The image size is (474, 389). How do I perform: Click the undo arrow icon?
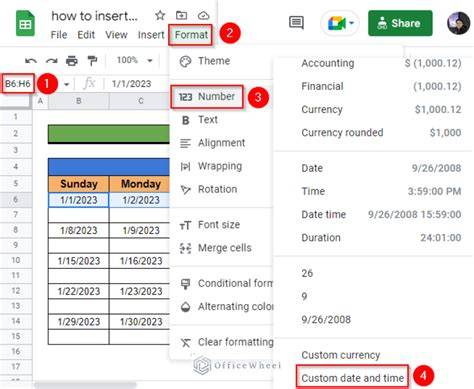[x=31, y=61]
